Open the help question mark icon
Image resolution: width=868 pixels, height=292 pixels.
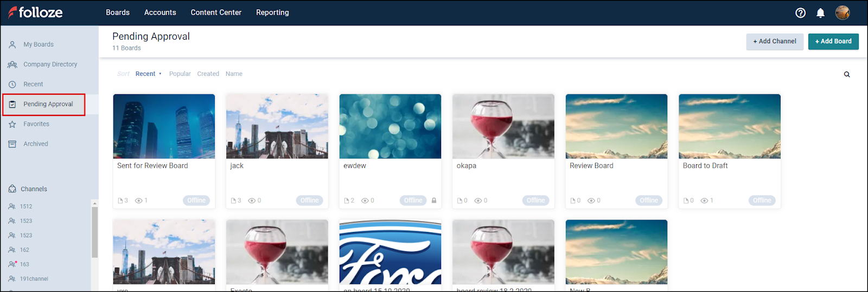click(x=800, y=13)
